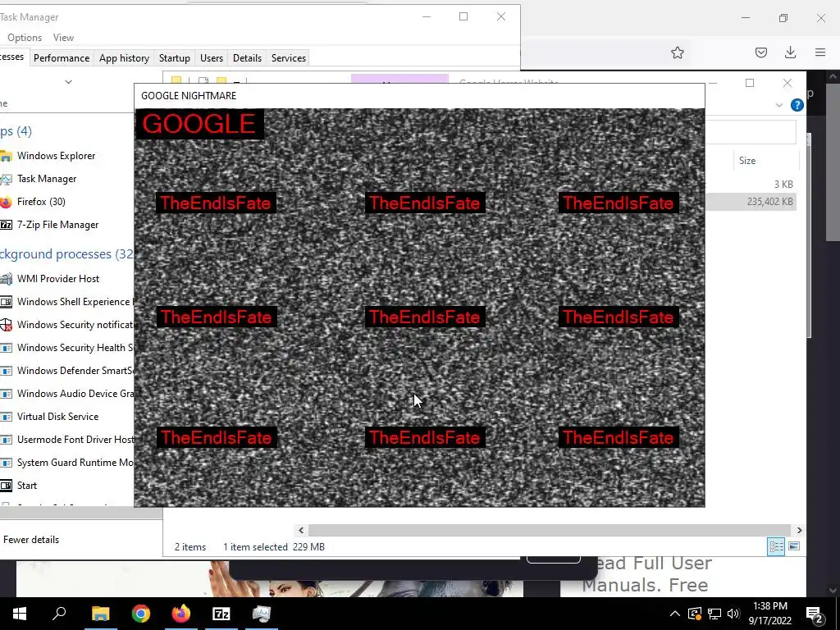
Task: Switch to Task Manager taskbar icon
Action: pyautogui.click(x=262, y=614)
